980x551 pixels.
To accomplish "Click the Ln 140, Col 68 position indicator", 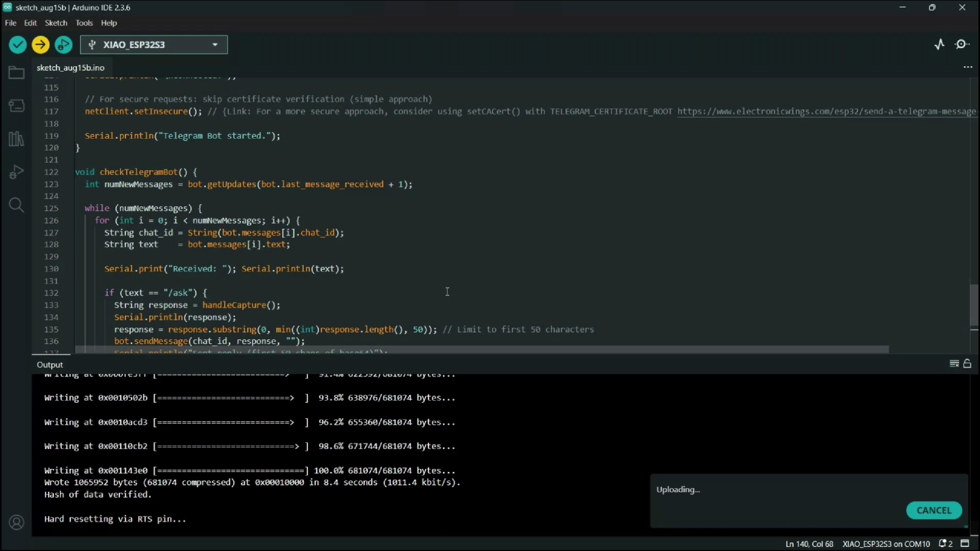I will pyautogui.click(x=809, y=544).
